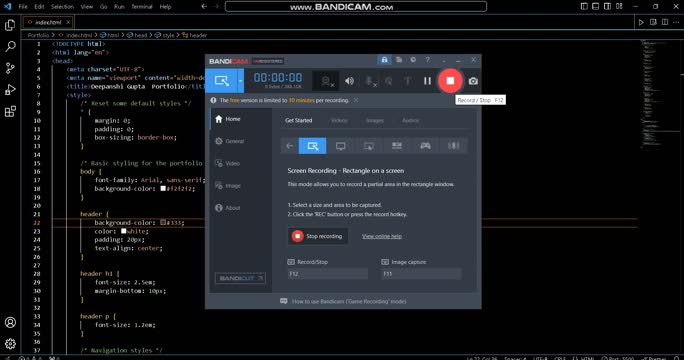Stop recording with the red Bandicam button

pos(450,81)
